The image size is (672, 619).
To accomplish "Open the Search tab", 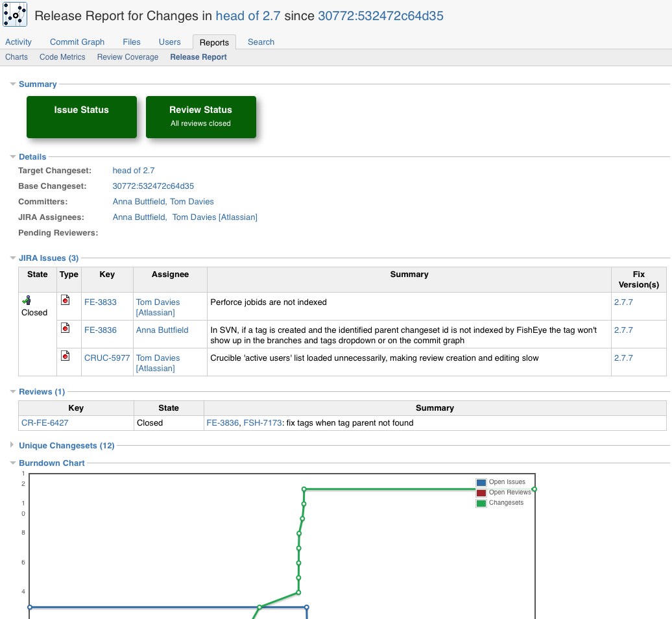I will [261, 42].
